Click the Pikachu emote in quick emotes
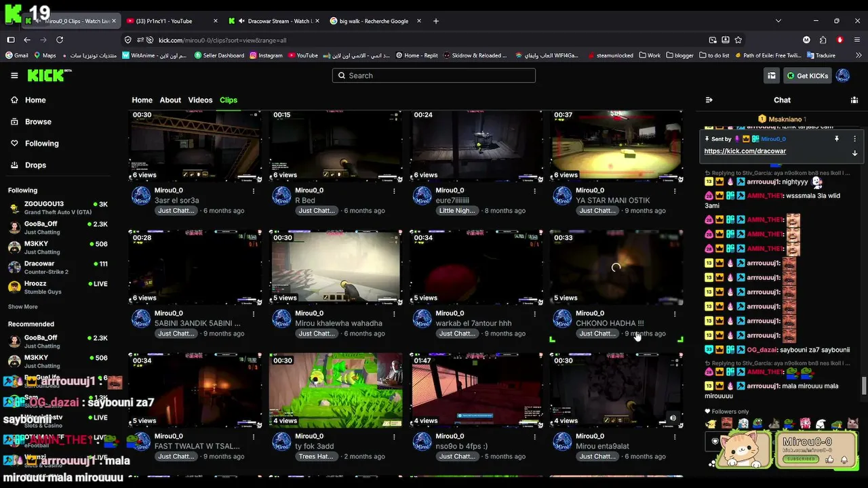Image resolution: width=868 pixels, height=488 pixels. (x=710, y=424)
